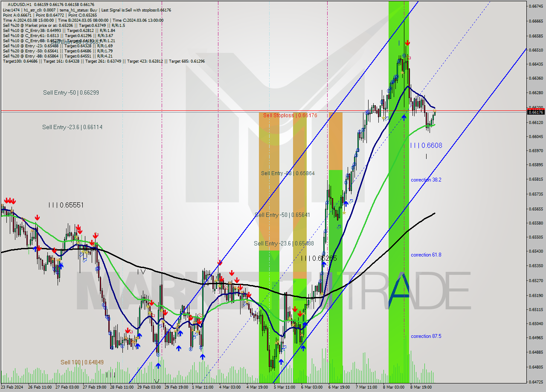
Task: Click price axis value 0.65190
Action: (x=536, y=295)
